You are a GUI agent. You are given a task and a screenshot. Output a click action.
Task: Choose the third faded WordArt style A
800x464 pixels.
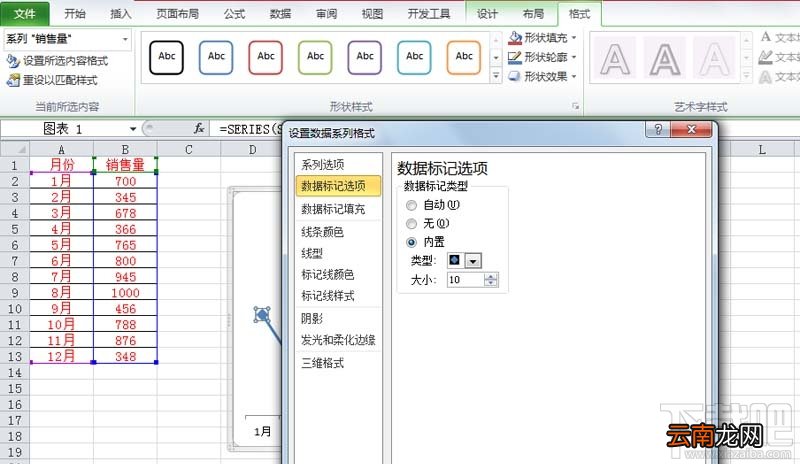coord(714,58)
